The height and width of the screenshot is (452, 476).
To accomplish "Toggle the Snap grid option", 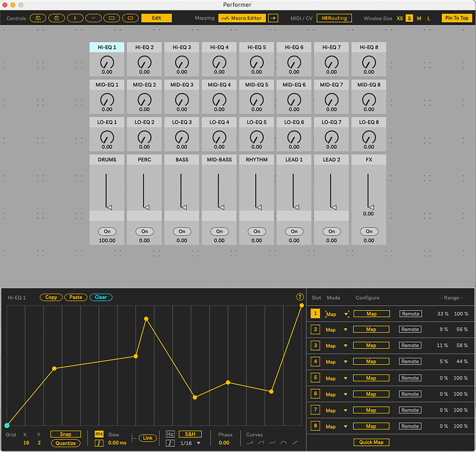I will [x=66, y=434].
